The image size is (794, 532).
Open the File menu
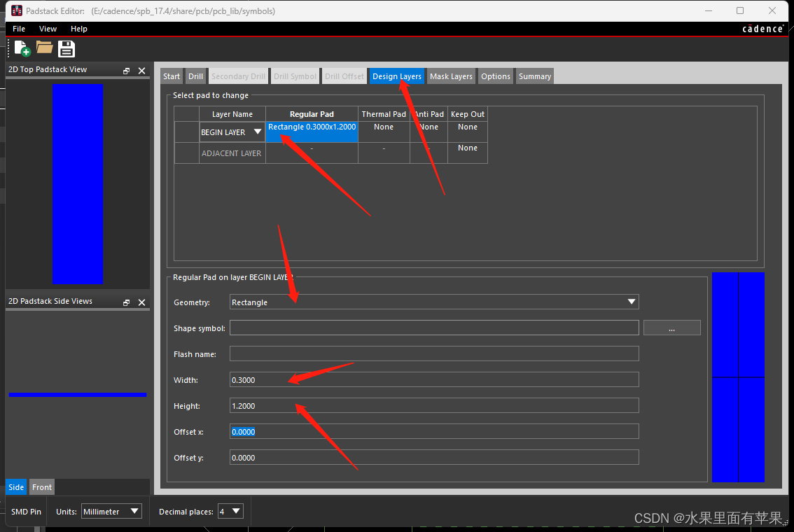coord(19,29)
